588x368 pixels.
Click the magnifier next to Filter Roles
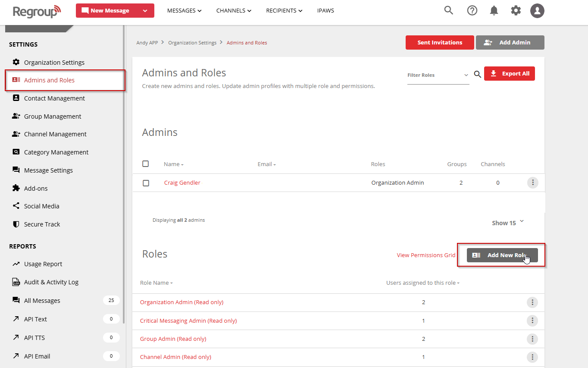(x=477, y=74)
